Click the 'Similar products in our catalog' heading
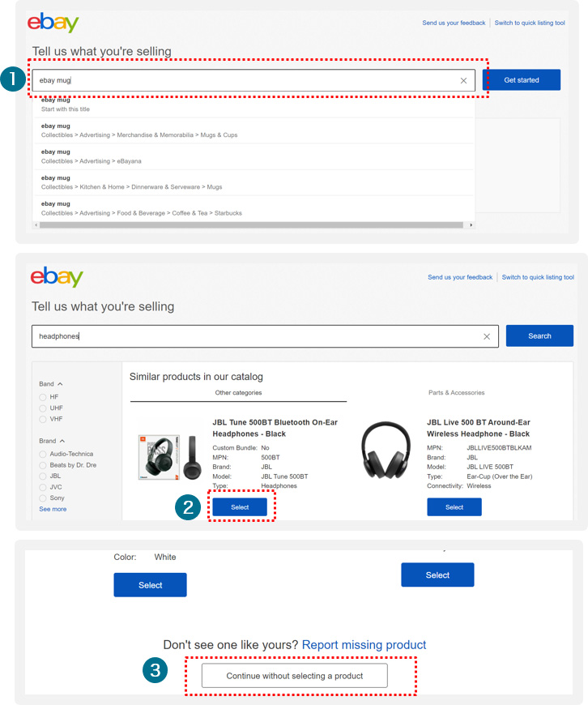Screen dimensions: 588x705 pyautogui.click(x=196, y=377)
